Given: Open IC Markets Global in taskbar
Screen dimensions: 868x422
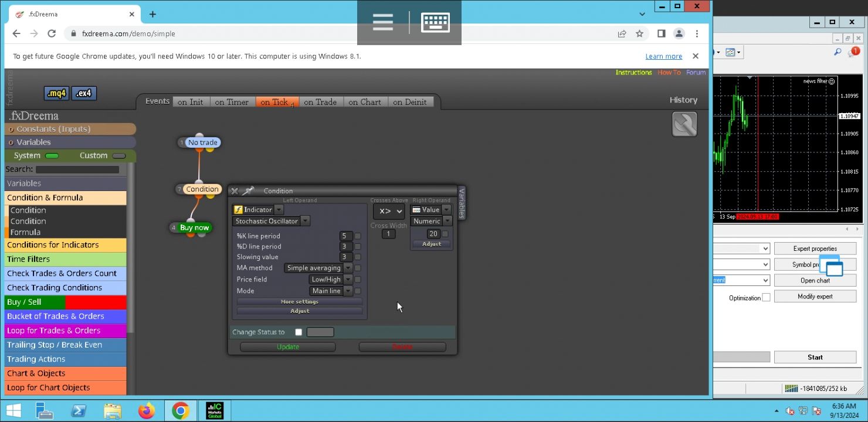Looking at the screenshot, I should (x=215, y=411).
